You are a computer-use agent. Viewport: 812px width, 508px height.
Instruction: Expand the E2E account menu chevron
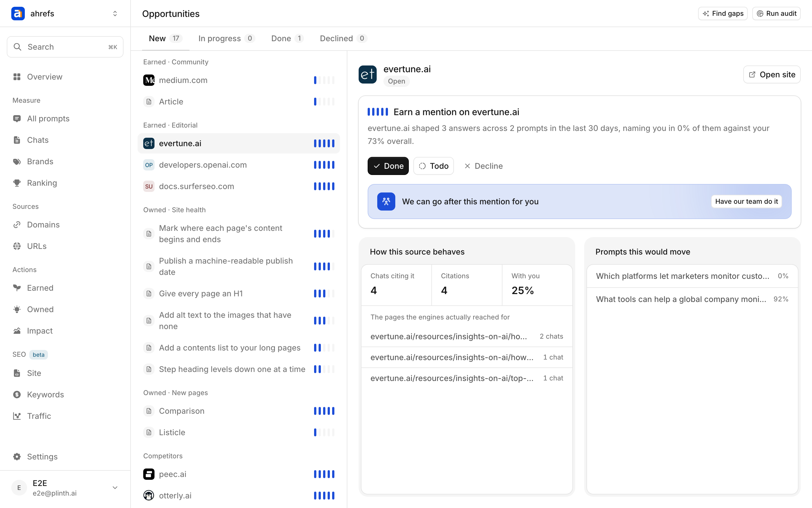(115, 488)
